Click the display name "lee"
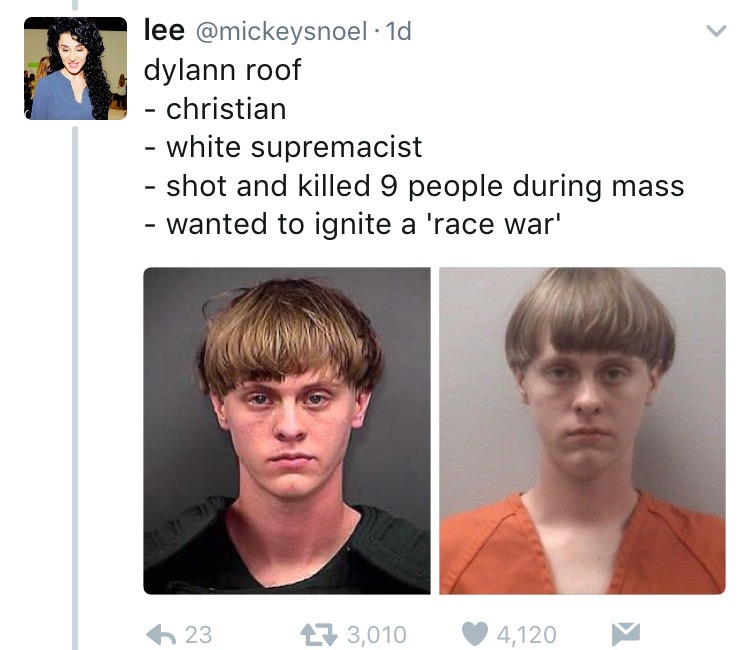 [164, 31]
